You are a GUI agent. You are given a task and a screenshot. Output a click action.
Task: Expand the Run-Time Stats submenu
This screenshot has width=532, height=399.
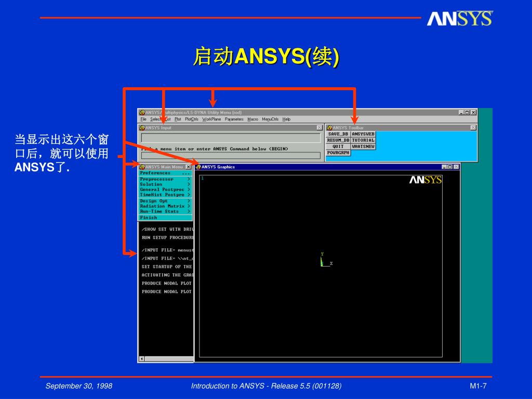(x=165, y=211)
